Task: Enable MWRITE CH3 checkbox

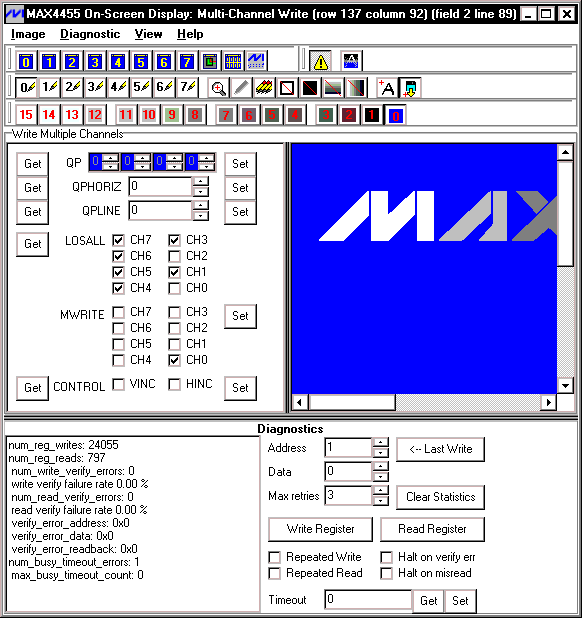Action: pos(174,312)
